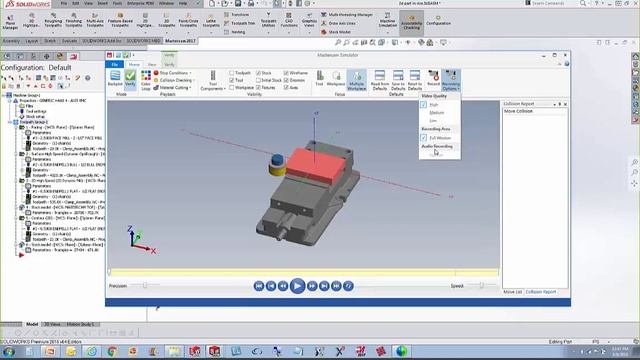Click Save to Defaults icon
The width and height of the screenshot is (640, 360).
[398, 80]
